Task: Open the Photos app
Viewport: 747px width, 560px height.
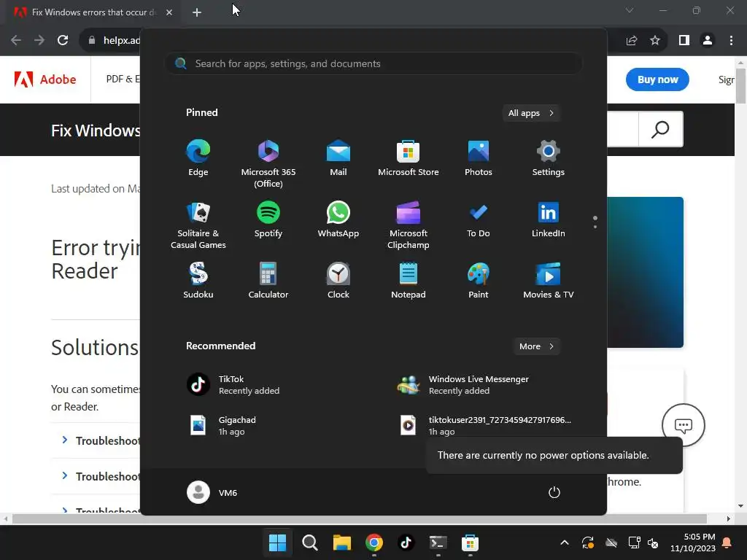Action: coord(479,158)
